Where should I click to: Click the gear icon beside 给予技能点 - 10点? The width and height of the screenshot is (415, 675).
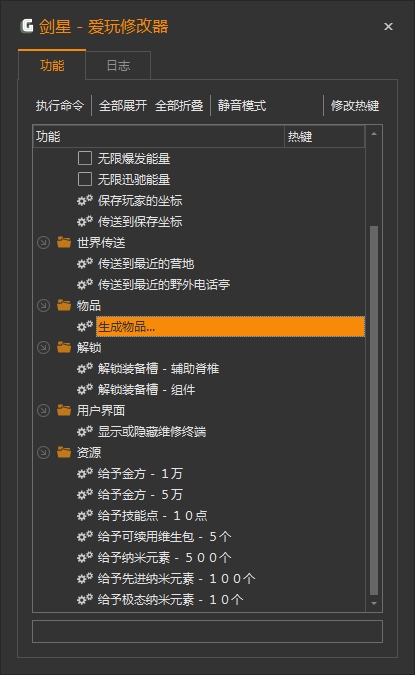coord(85,515)
